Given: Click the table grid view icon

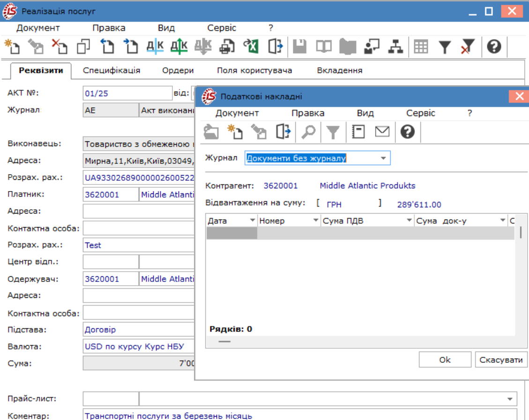Looking at the screenshot, I should coord(421,46).
